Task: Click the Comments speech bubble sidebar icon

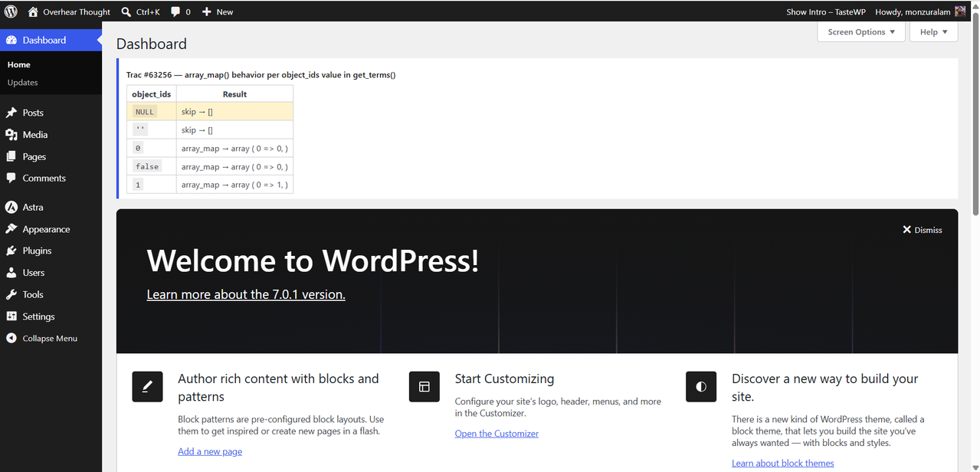Action: tap(11, 178)
